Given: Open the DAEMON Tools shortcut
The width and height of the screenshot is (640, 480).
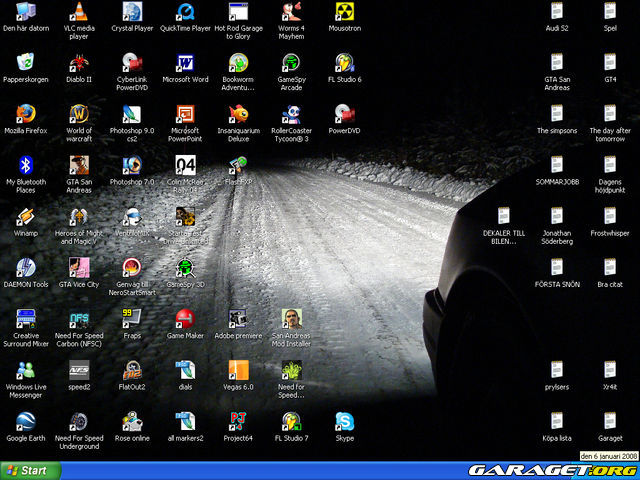Looking at the screenshot, I should 26,268.
